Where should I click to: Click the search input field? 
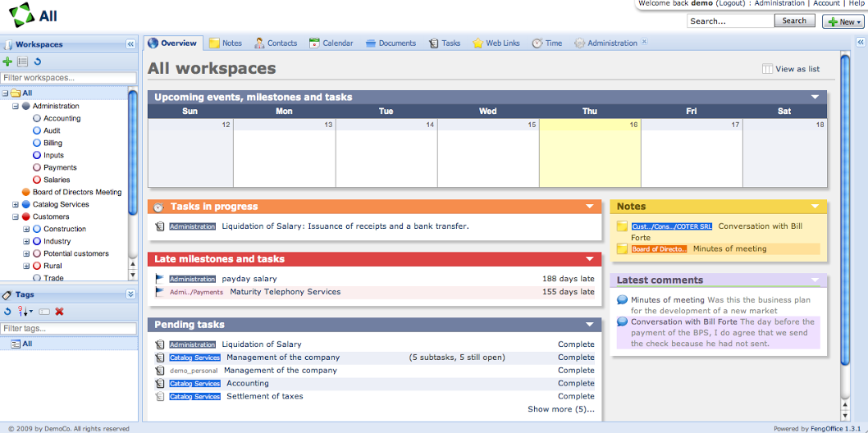(x=730, y=21)
